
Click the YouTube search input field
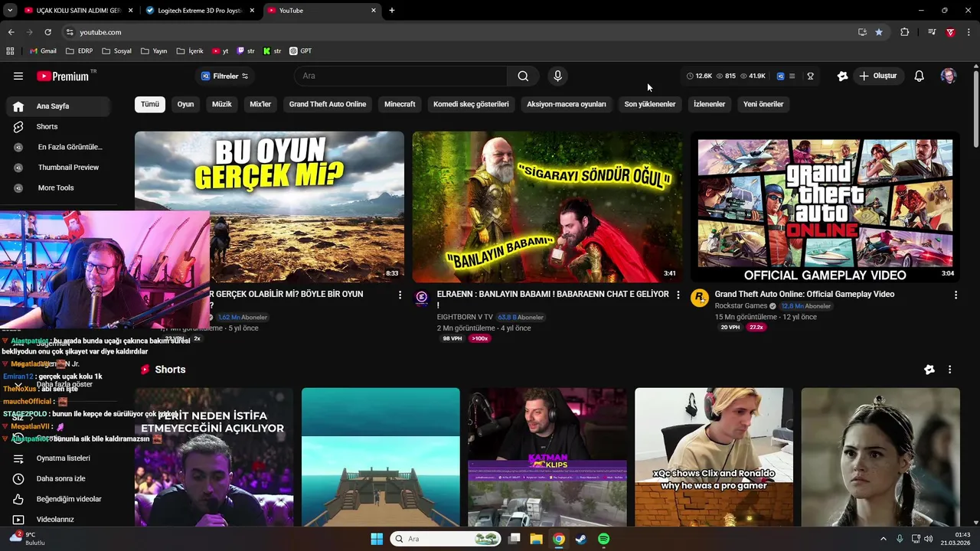[x=401, y=76]
